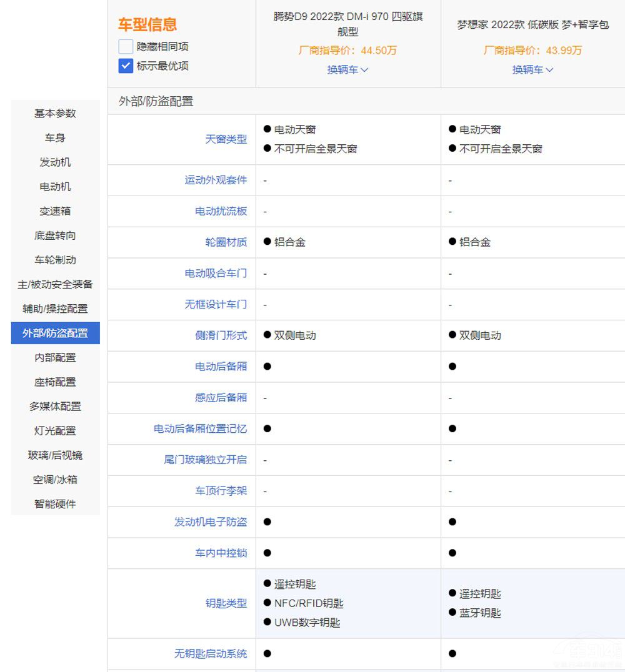Select 外部/防盗配置 highlighted sidebar tab
The height and width of the screenshot is (672, 625).
tap(55, 333)
